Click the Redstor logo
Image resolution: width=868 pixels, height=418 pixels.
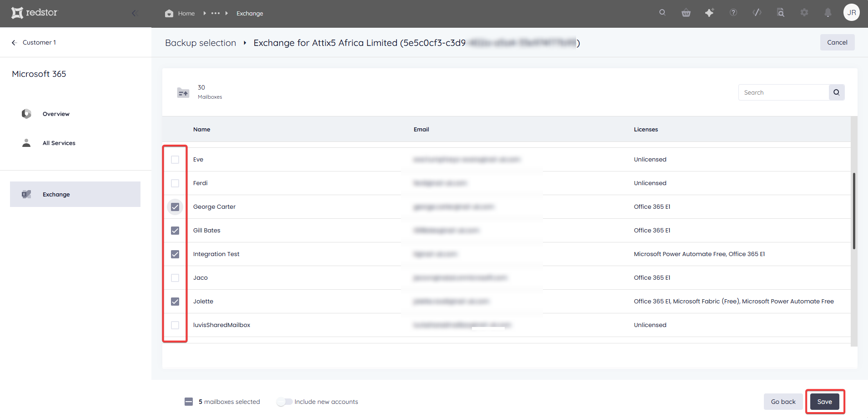pyautogui.click(x=35, y=13)
